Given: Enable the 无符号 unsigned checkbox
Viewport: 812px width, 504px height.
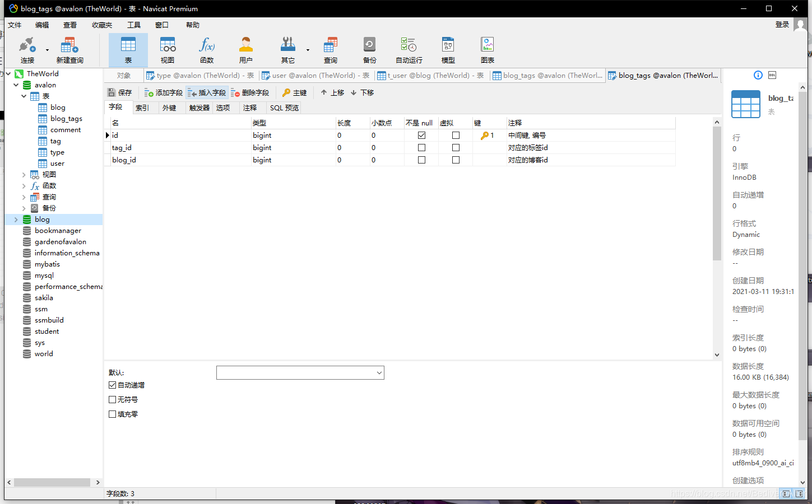Looking at the screenshot, I should tap(112, 399).
